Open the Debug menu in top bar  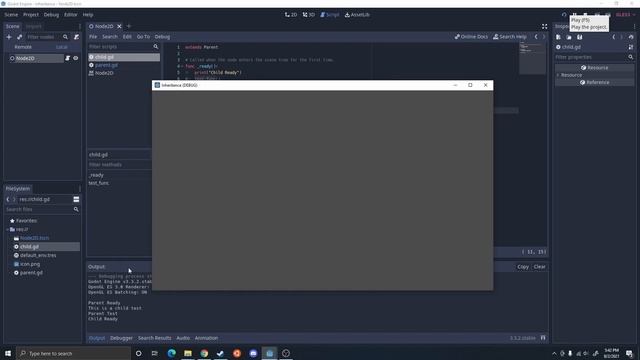coord(51,15)
